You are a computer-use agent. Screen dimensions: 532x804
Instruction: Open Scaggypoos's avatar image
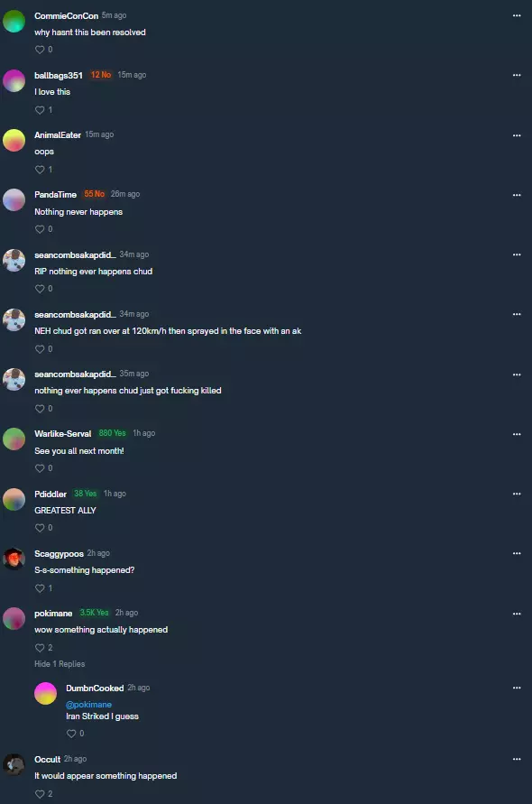click(x=14, y=559)
